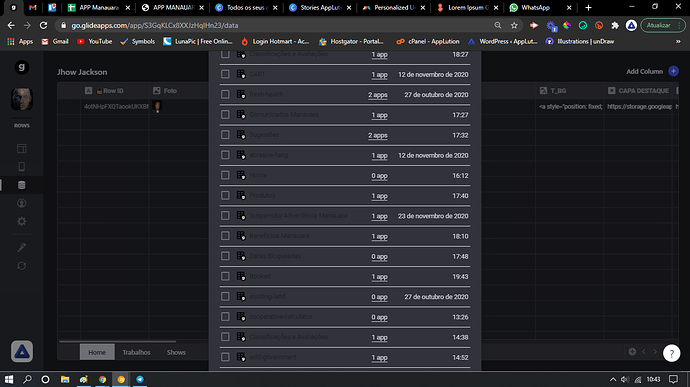690x387 pixels.
Task: Click the help question mark button
Action: [x=672, y=353]
